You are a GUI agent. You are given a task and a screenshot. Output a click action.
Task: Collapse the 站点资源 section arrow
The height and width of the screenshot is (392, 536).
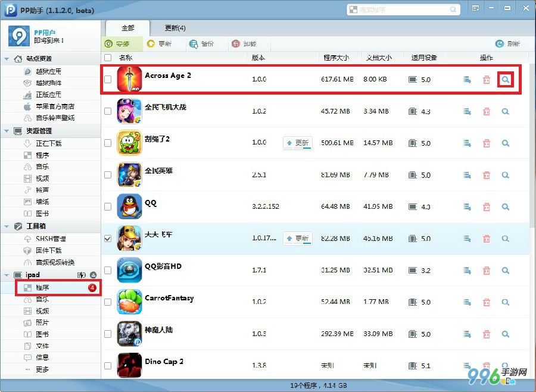(7, 59)
